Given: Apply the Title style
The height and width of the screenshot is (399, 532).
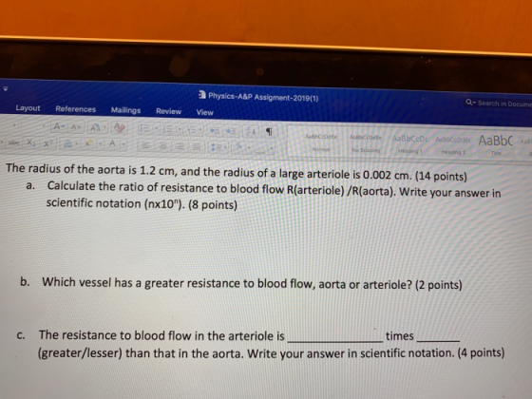Looking at the screenshot, I should click(496, 145).
